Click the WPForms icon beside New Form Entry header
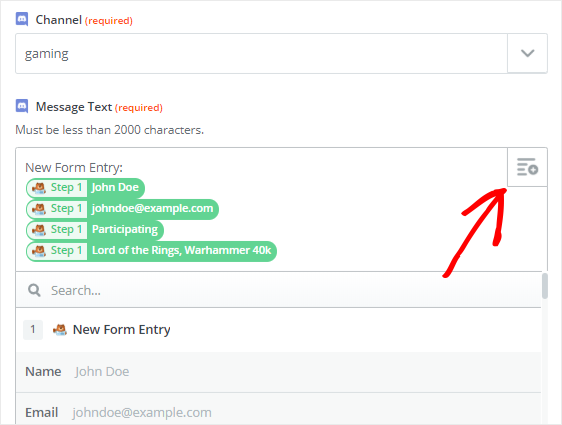 tap(60, 330)
